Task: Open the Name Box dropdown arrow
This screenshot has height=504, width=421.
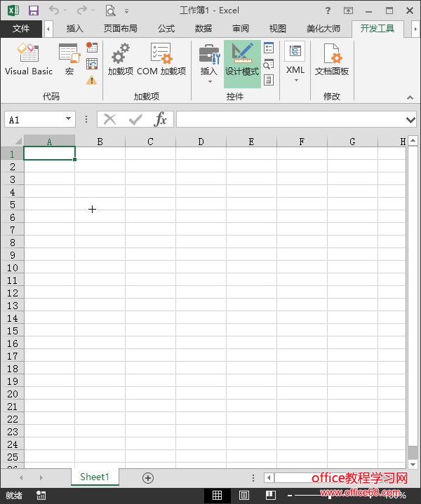Action: tap(68, 120)
